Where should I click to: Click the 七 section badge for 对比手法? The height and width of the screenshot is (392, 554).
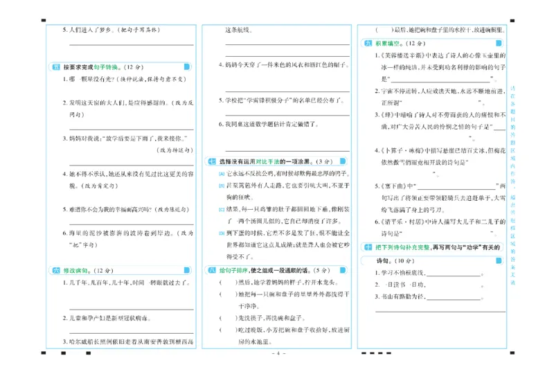[x=212, y=161]
